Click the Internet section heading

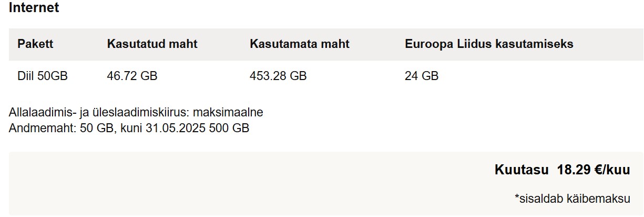(34, 8)
